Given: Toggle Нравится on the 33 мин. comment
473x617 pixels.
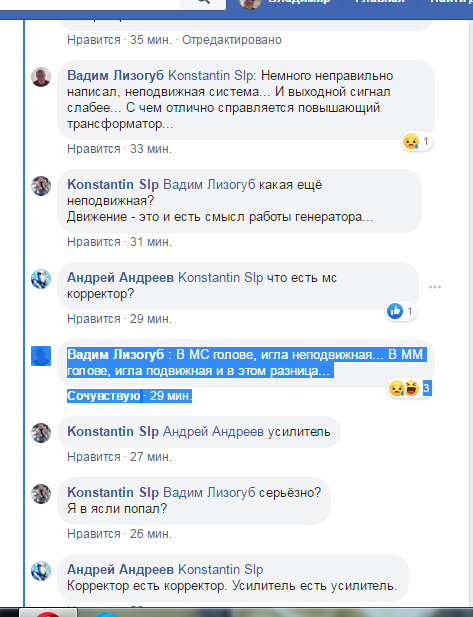Looking at the screenshot, I should (94, 149).
